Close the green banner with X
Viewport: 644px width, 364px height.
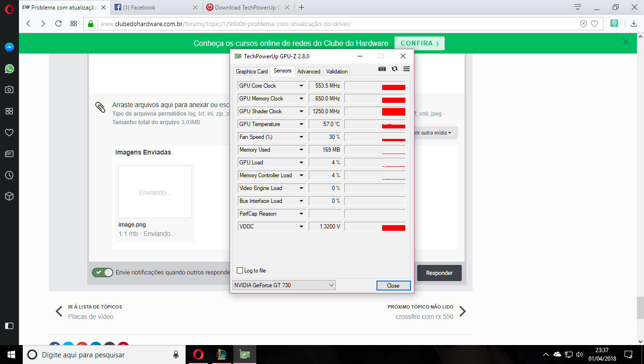pyautogui.click(x=626, y=42)
